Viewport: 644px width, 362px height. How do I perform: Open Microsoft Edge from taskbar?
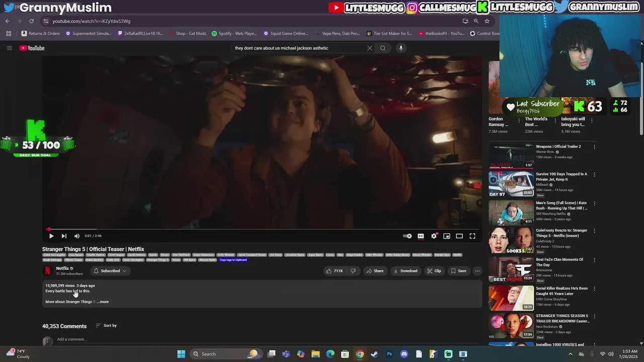tap(330, 354)
